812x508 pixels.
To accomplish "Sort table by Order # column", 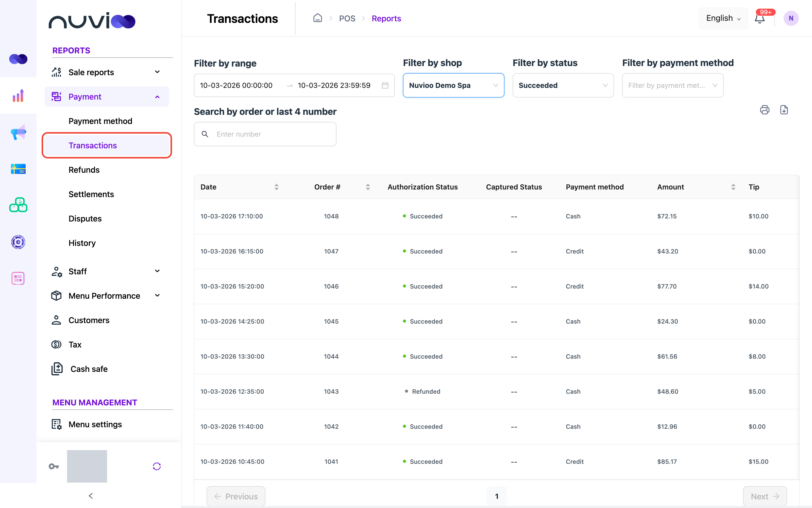I will [x=368, y=187].
